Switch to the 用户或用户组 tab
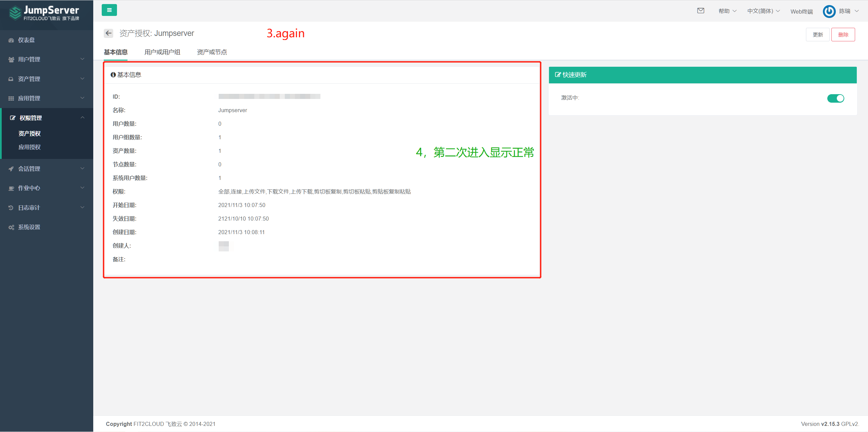This screenshot has width=868, height=432. click(x=162, y=52)
